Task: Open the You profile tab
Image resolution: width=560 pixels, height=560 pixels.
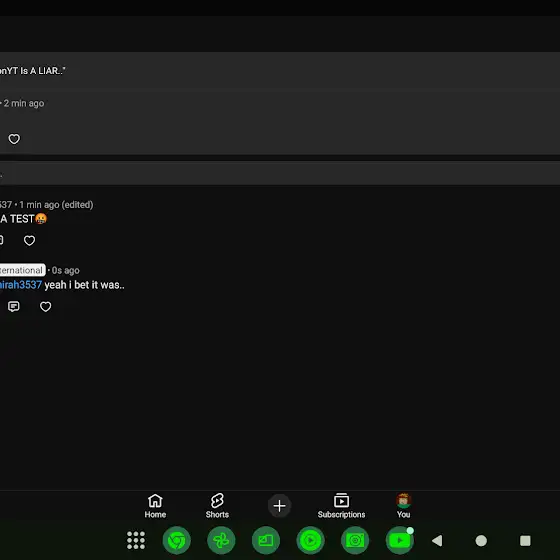Action: [x=403, y=506]
